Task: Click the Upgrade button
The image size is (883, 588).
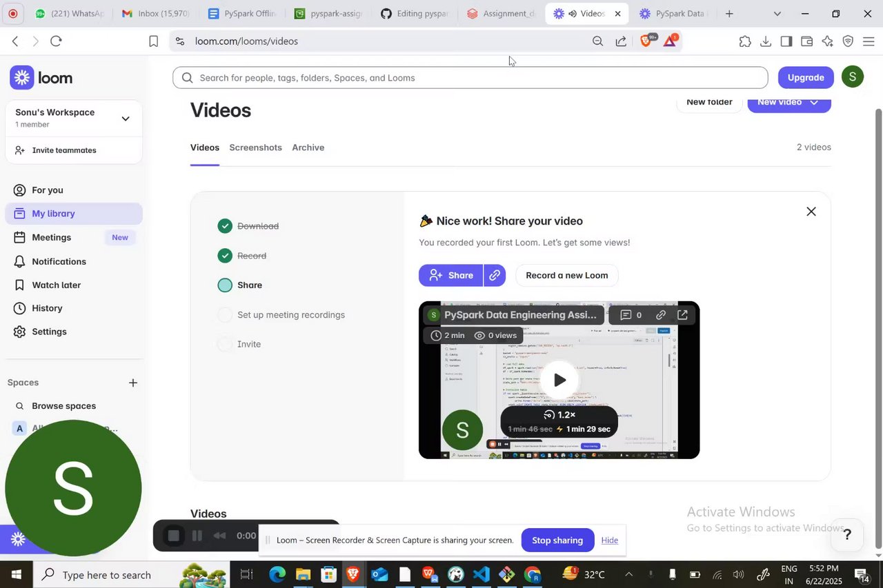Action: [806, 77]
